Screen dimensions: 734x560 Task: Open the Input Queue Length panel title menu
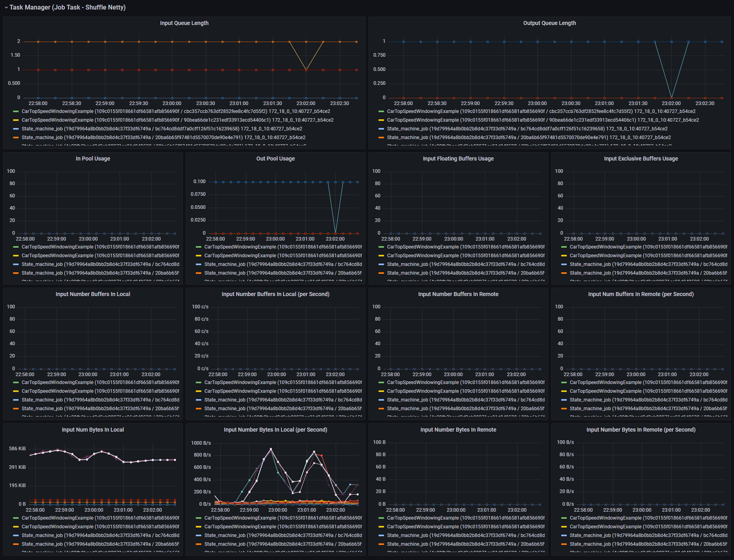coord(184,23)
